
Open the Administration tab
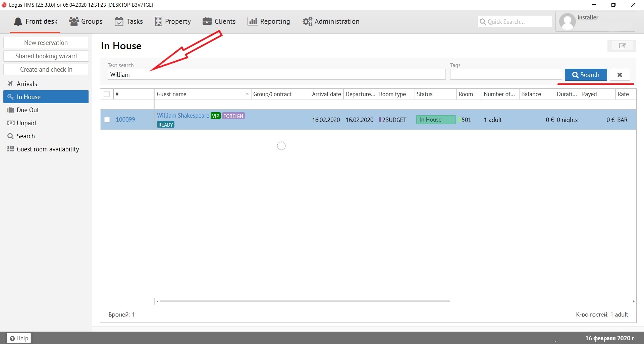331,21
